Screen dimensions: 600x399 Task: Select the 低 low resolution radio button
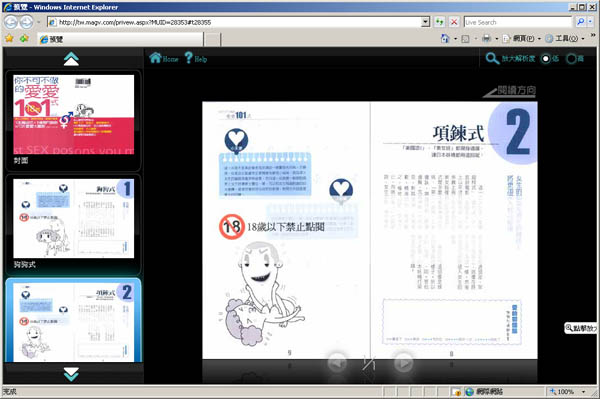pyautogui.click(x=545, y=59)
